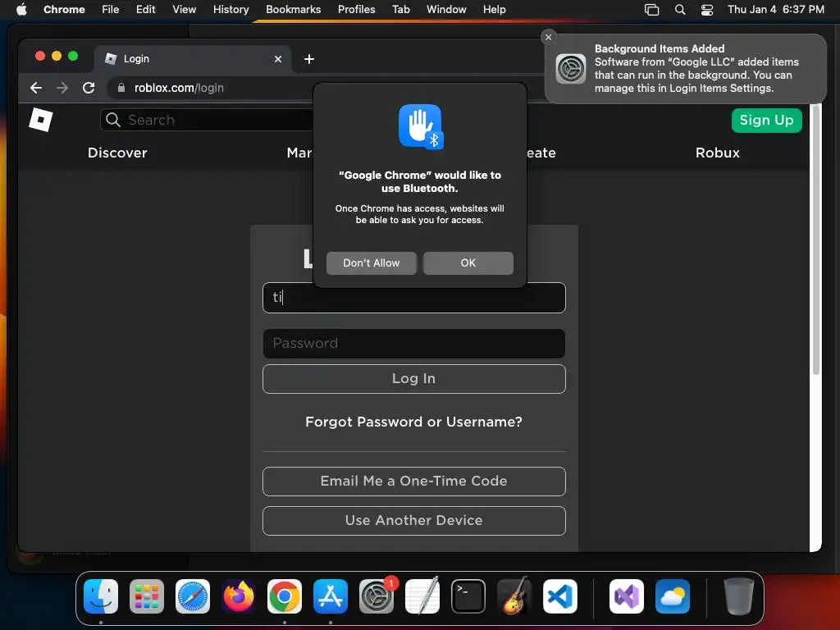Open TextEdit from the dock
This screenshot has height=630, width=840.
tap(422, 596)
